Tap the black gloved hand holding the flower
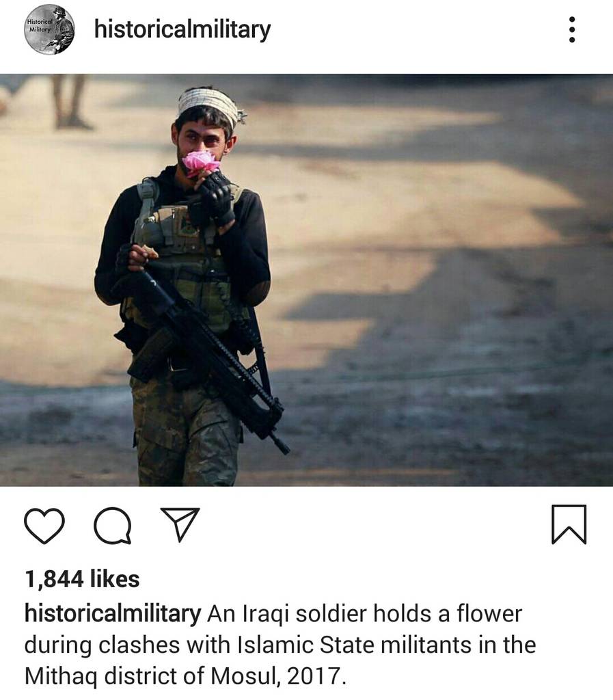 point(217,199)
